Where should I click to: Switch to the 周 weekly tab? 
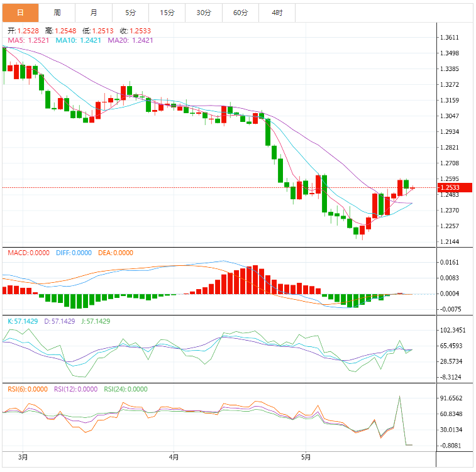[x=57, y=13]
